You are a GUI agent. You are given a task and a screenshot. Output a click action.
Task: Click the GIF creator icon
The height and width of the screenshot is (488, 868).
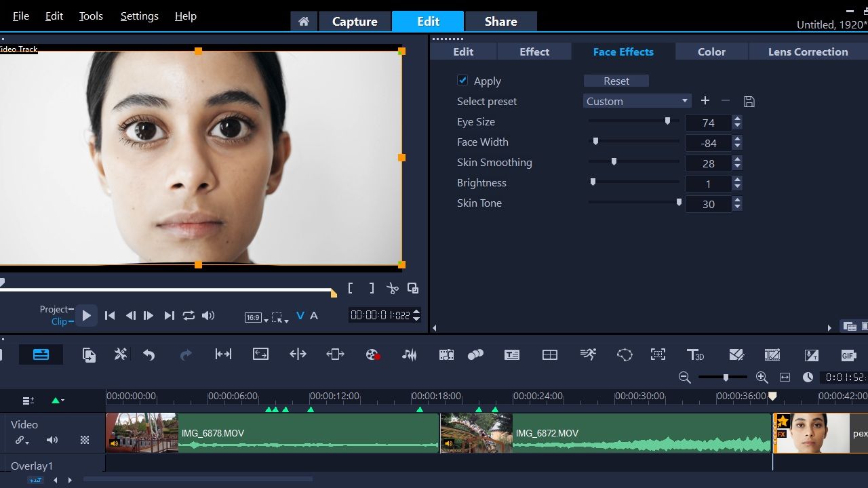click(x=848, y=354)
